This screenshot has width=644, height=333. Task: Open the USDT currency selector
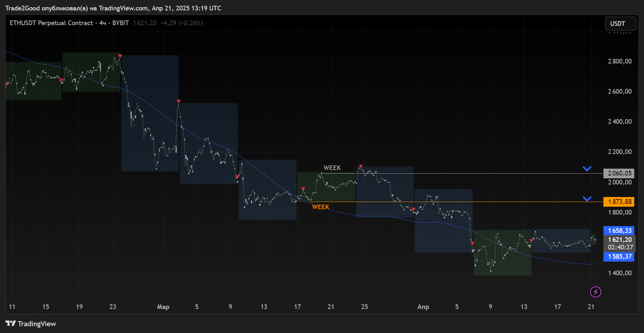(620, 24)
